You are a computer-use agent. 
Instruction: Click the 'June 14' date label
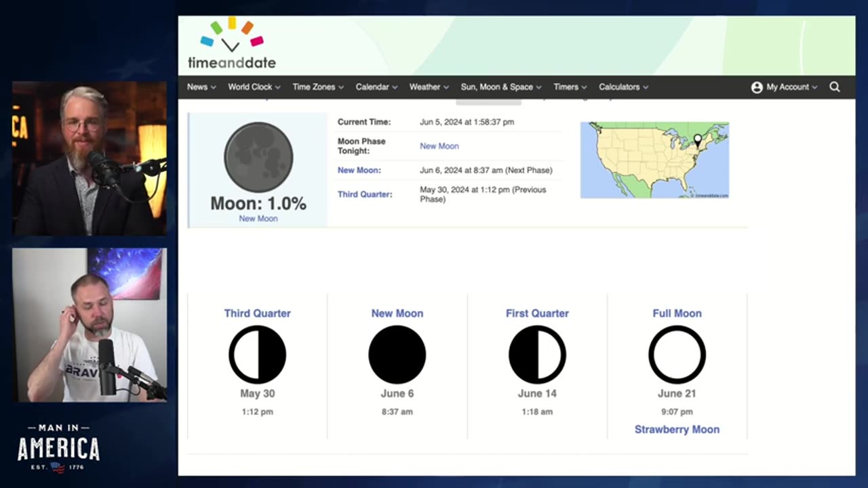click(x=537, y=393)
